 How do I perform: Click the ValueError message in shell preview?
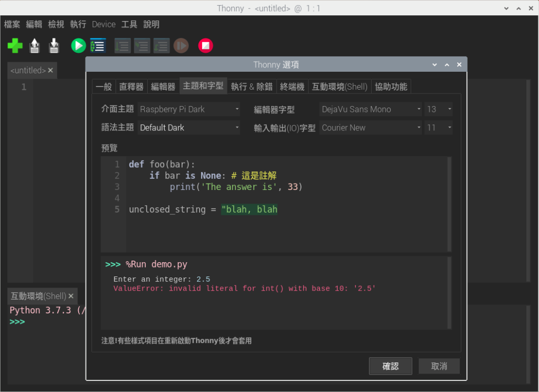tap(244, 289)
